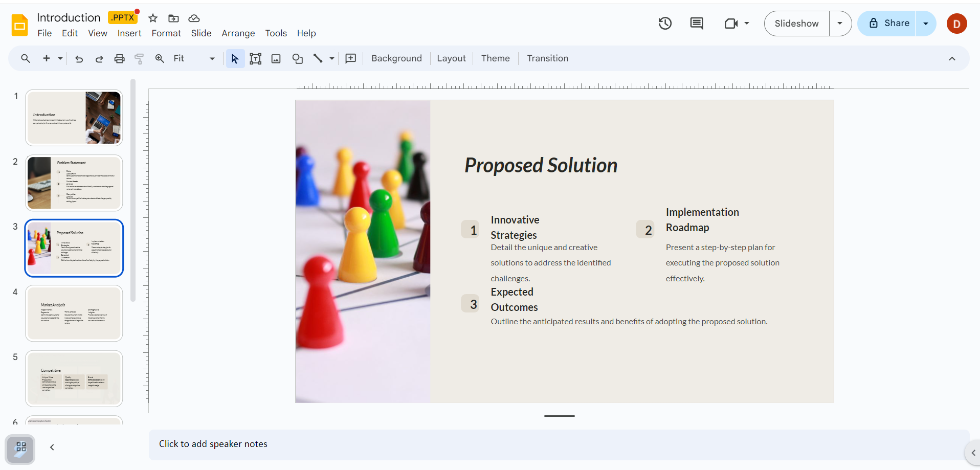Open the Google Slides home icon
The height and width of the screenshot is (470, 980).
tap(20, 25)
